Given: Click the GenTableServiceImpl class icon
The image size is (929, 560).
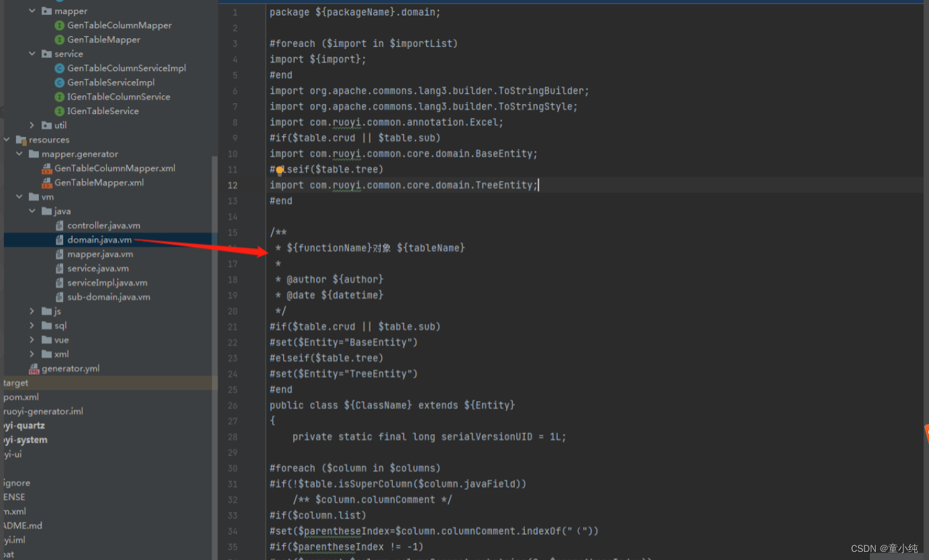Looking at the screenshot, I should click(x=60, y=82).
